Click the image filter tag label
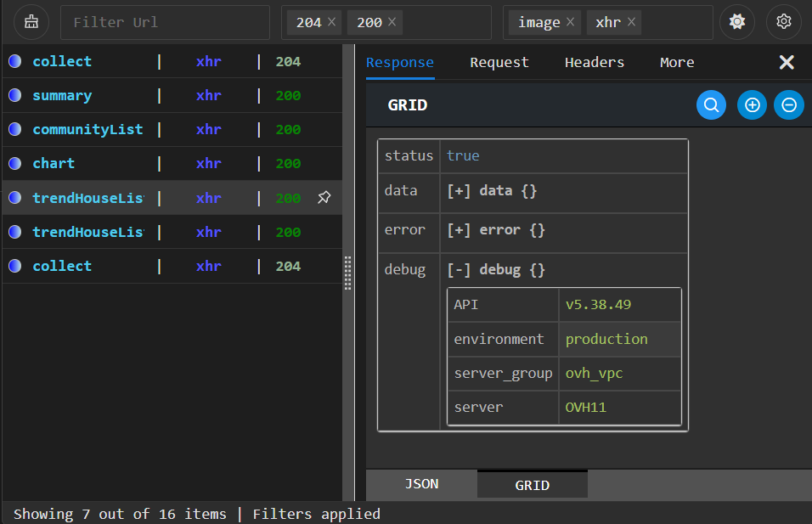The image size is (812, 524). point(539,22)
